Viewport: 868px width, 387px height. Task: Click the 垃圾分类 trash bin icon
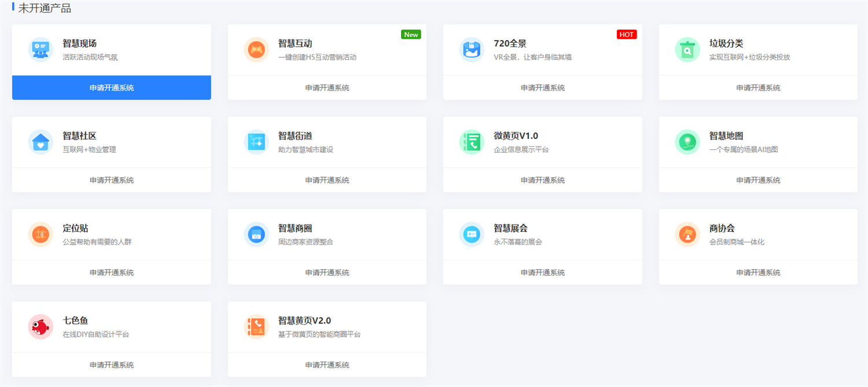pyautogui.click(x=687, y=50)
